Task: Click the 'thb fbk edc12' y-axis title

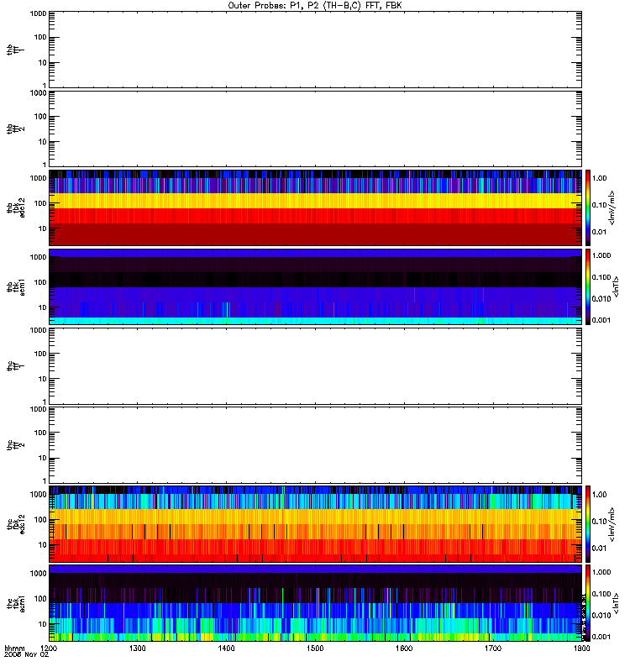Action: pos(16,207)
